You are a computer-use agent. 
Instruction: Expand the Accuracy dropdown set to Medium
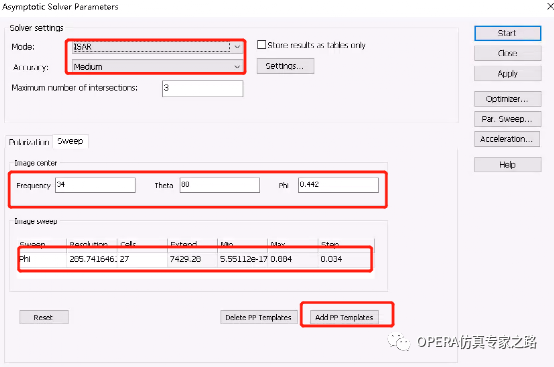point(157,66)
